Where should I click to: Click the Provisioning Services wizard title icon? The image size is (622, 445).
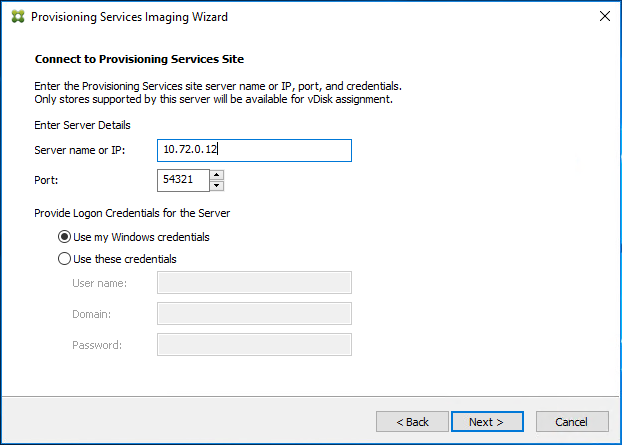(x=18, y=16)
